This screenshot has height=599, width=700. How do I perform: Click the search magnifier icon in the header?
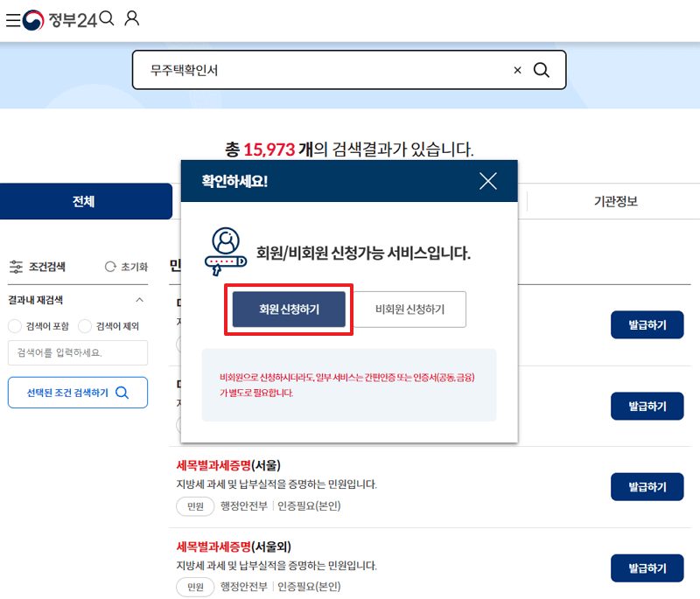pos(107,17)
